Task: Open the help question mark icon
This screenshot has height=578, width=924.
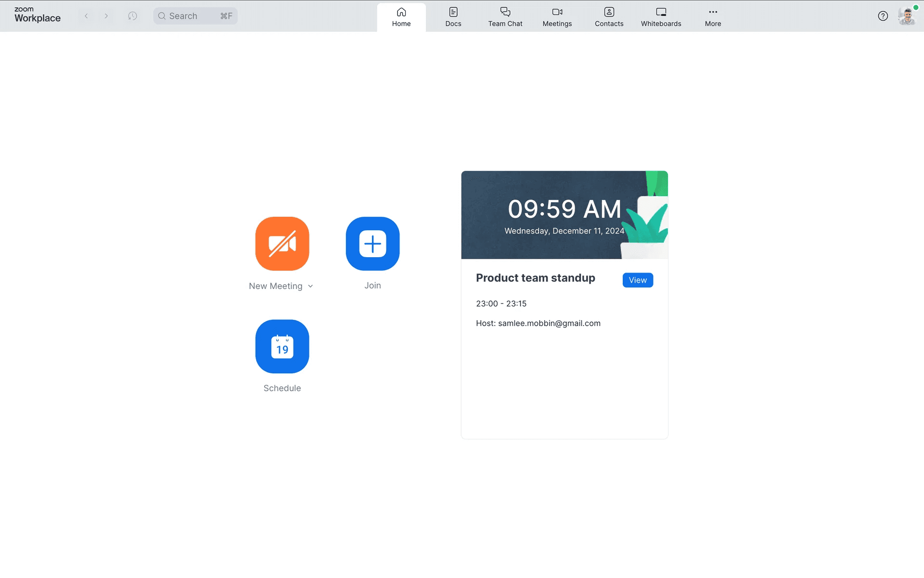Action: point(883,16)
